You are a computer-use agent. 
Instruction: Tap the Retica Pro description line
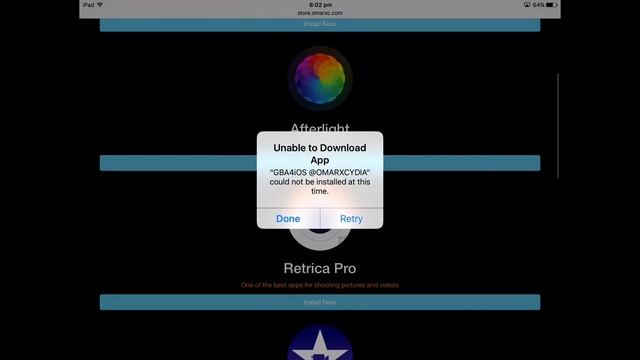tap(320, 285)
